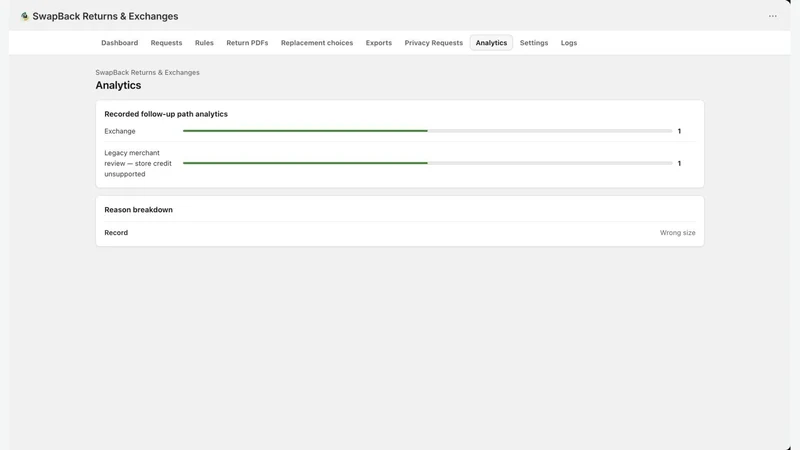Open the Exports tab
Viewport: 800px width, 450px height.
pos(379,43)
